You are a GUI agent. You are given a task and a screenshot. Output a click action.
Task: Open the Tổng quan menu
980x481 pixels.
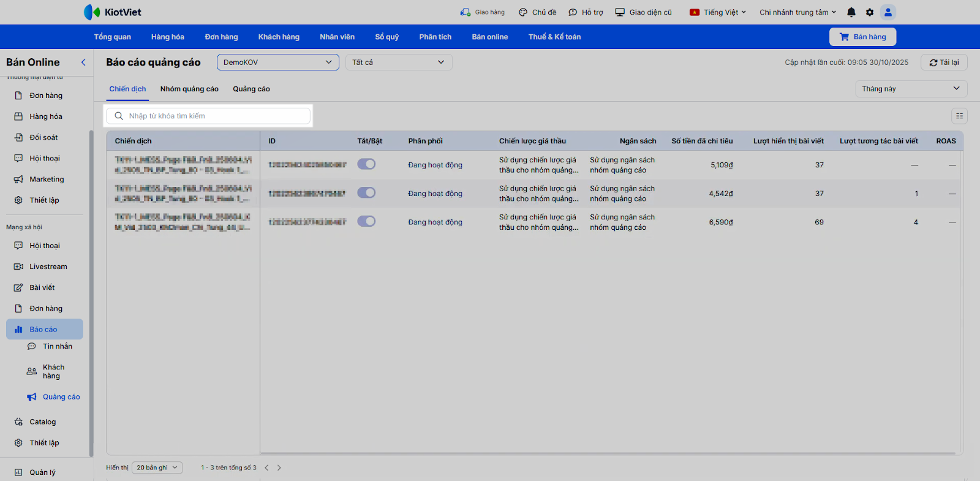tap(113, 37)
